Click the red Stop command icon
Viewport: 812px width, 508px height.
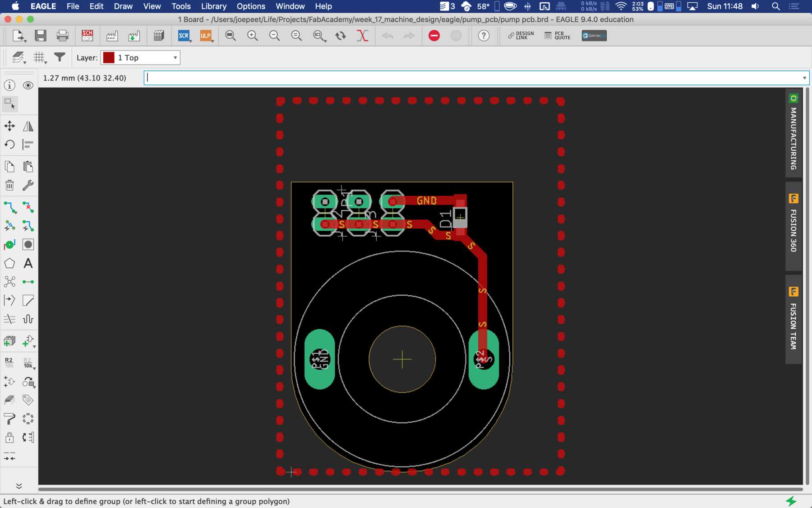click(x=434, y=36)
